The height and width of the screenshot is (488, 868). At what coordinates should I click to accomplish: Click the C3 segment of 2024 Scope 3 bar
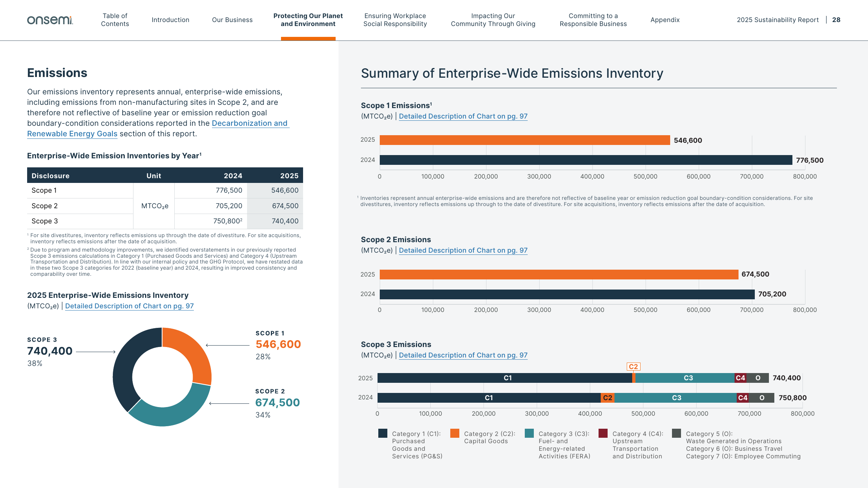point(676,398)
